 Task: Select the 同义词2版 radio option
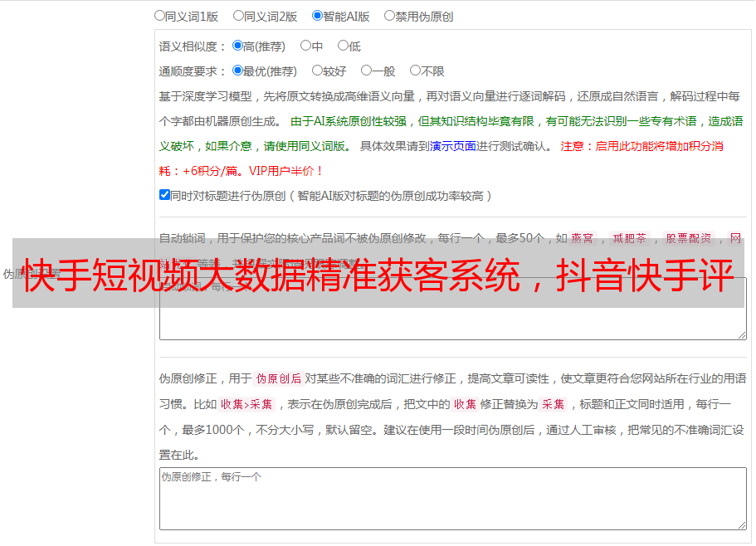click(238, 16)
